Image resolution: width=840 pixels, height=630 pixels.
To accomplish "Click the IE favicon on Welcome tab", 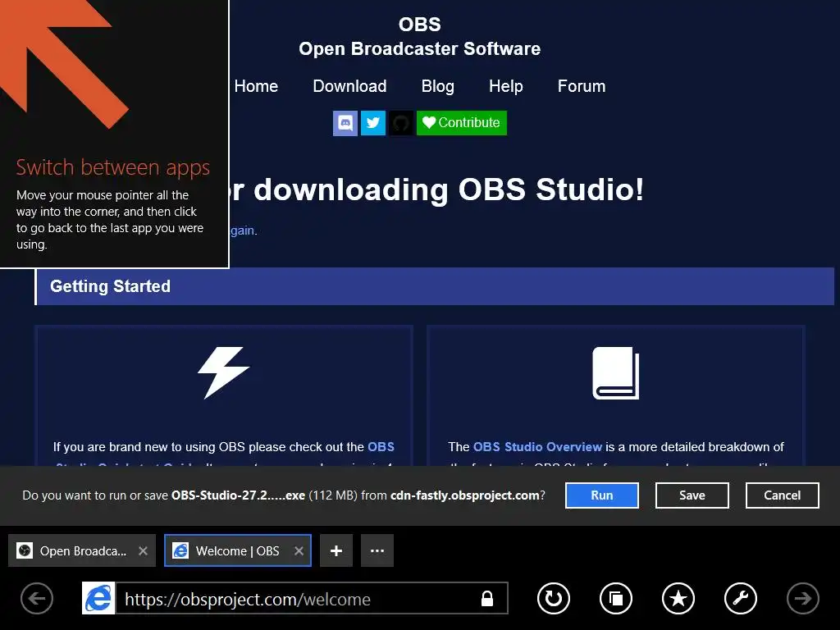I will (180, 550).
